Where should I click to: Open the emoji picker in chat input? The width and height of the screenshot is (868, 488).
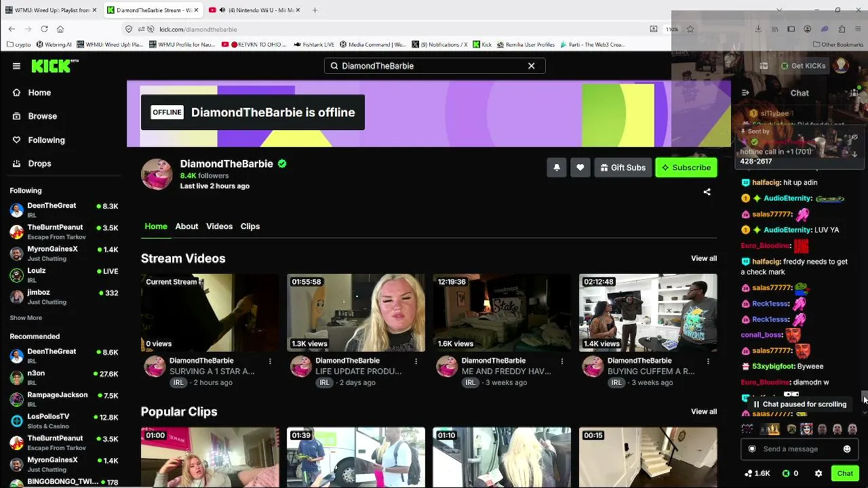847,449
